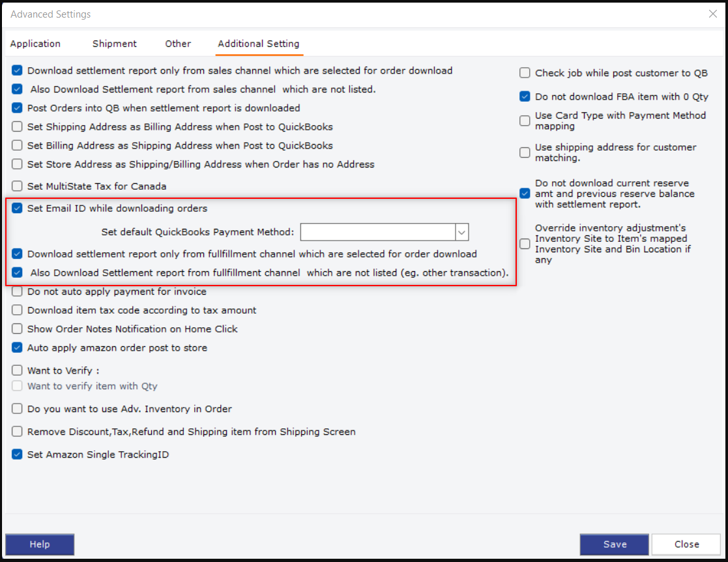728x562 pixels.
Task: Turn off Auto apply amazon order post to store
Action: click(18, 348)
